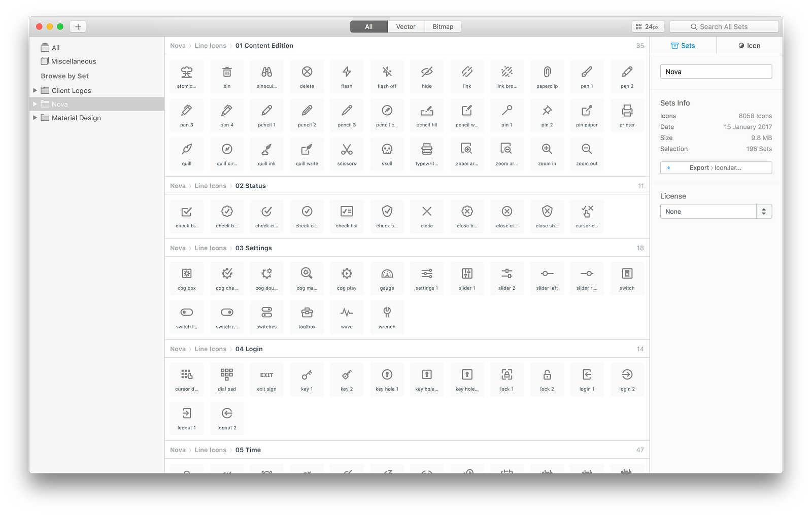Select the pencil fill icon
The image size is (812, 515).
click(427, 115)
